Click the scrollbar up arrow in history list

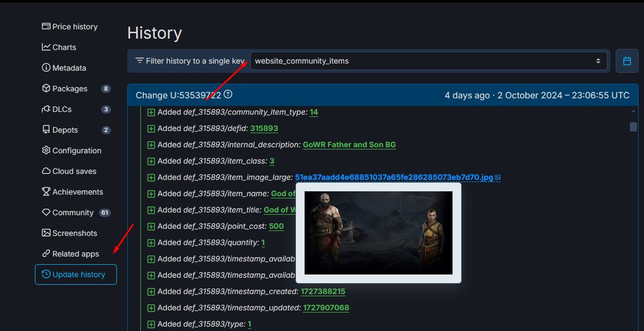click(x=633, y=111)
